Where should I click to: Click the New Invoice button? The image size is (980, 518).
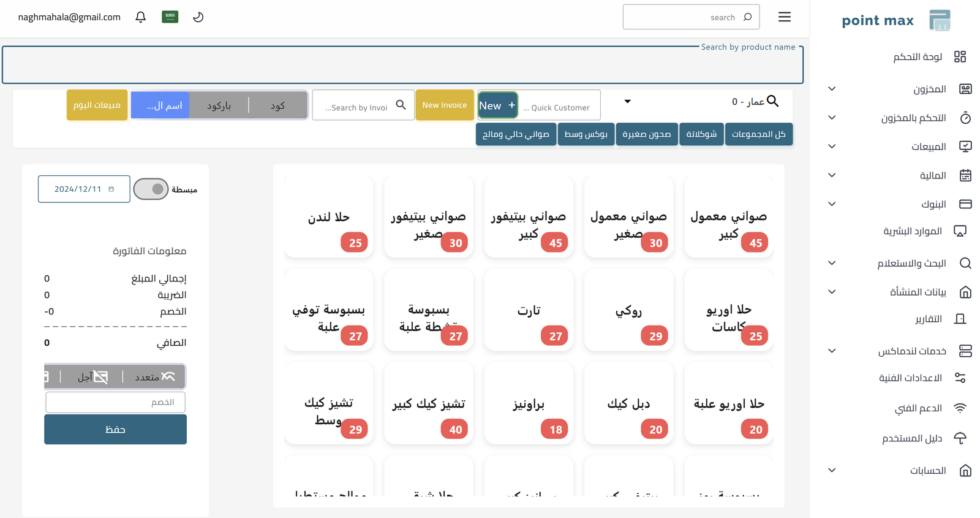tap(444, 105)
